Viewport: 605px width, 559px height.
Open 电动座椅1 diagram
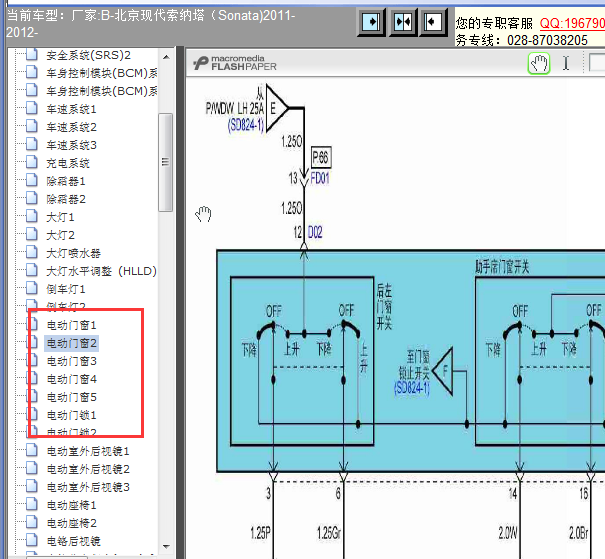pyautogui.click(x=71, y=505)
